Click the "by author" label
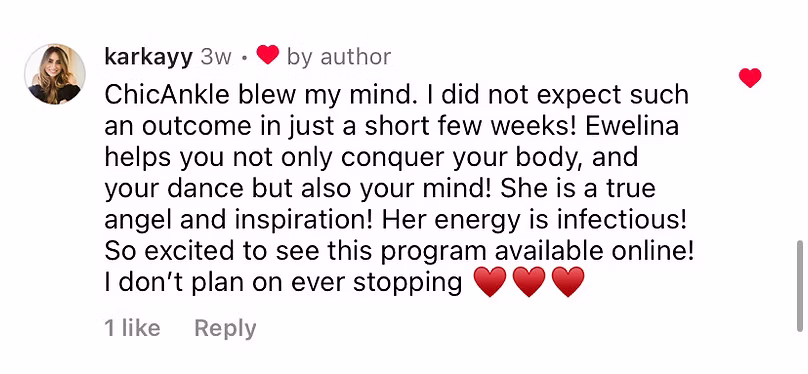The image size is (808, 374). click(339, 56)
